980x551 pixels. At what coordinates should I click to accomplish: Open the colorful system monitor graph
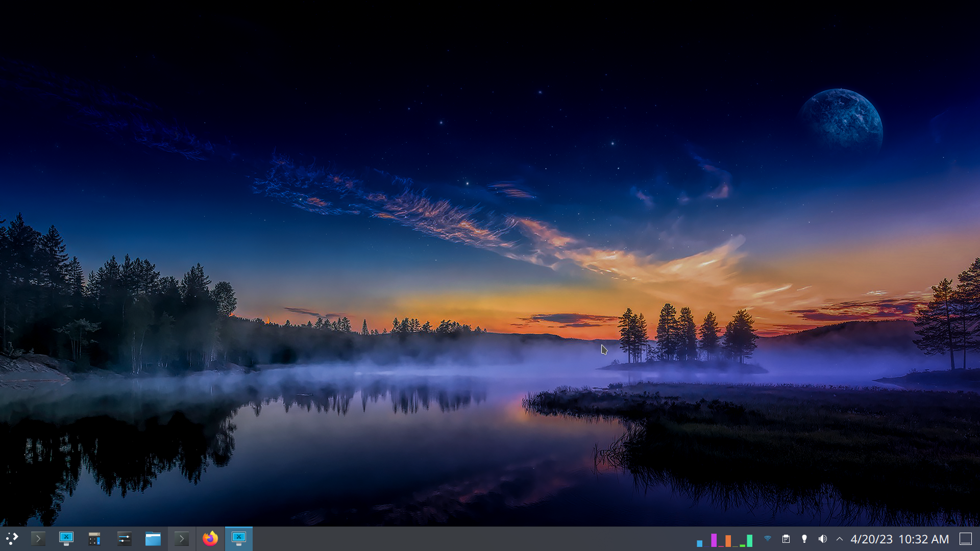725,540
